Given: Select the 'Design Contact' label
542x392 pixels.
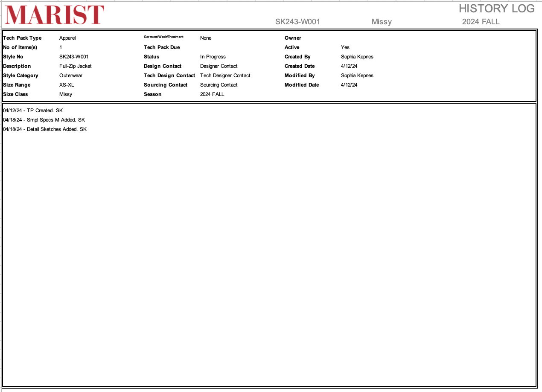Looking at the screenshot, I should pos(163,66).
